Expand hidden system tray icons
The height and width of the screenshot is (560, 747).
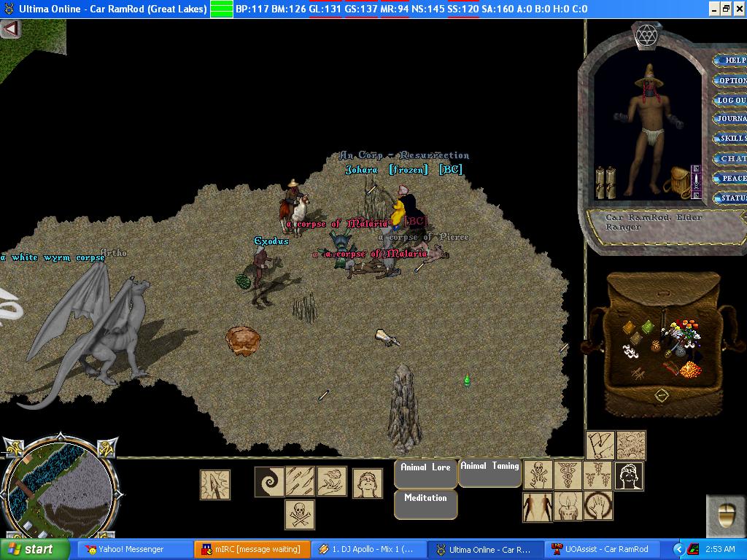tap(679, 550)
